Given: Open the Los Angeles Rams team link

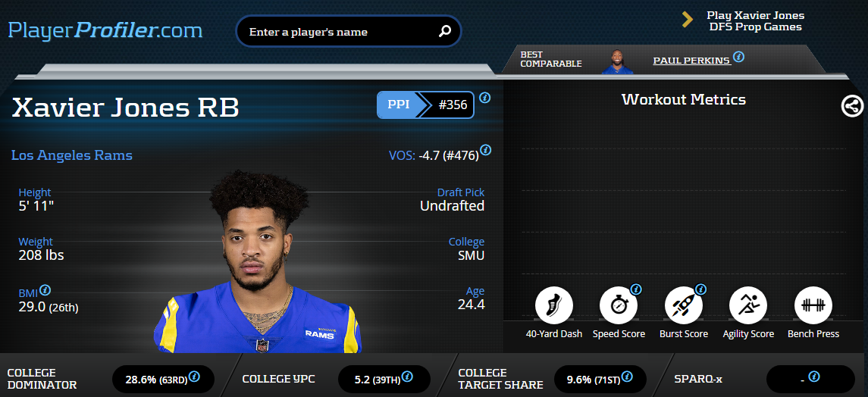Looking at the screenshot, I should [72, 155].
